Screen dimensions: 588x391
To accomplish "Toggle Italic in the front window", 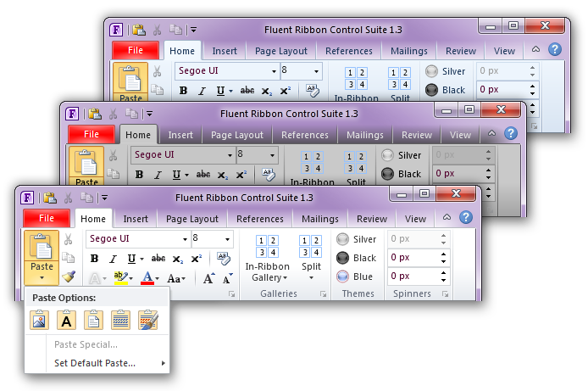I will (x=113, y=259).
